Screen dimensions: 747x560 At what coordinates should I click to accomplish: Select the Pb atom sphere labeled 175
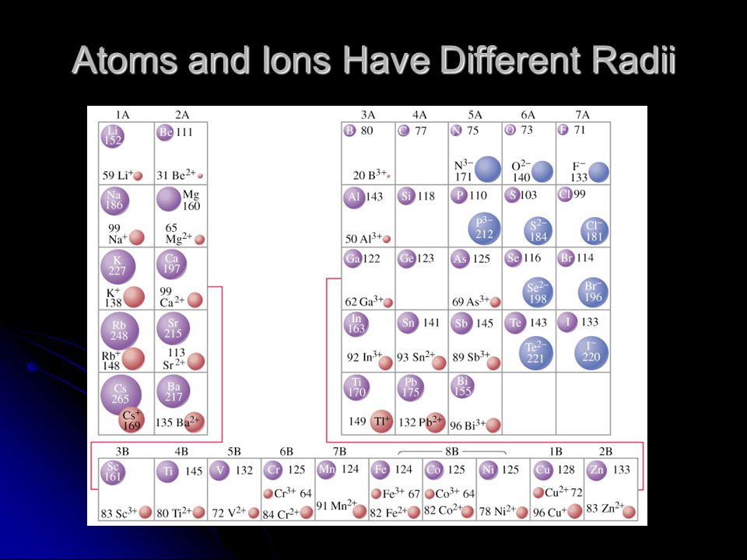[411, 387]
